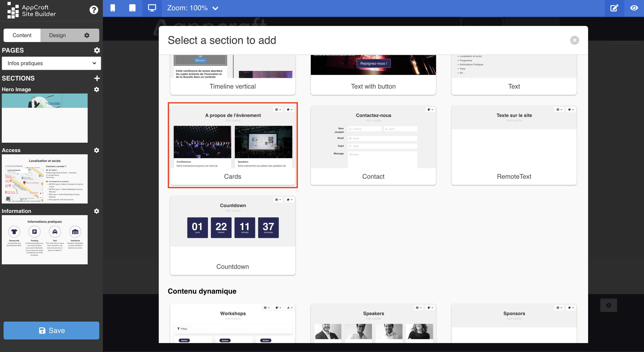Click the pencil edit icon top right
The width and height of the screenshot is (644, 352).
click(614, 8)
